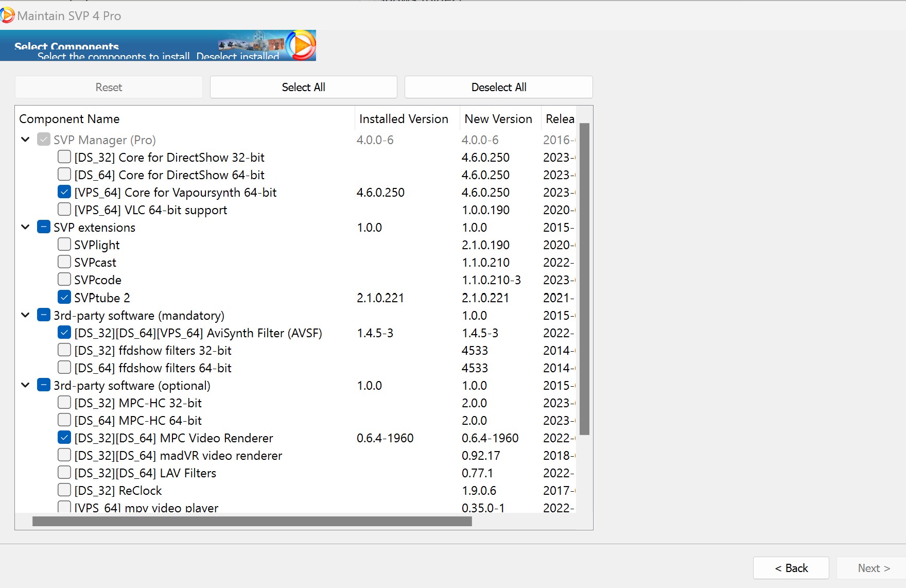This screenshot has height=588, width=906.
Task: Click the SVP logo icon in banner
Action: point(301,45)
